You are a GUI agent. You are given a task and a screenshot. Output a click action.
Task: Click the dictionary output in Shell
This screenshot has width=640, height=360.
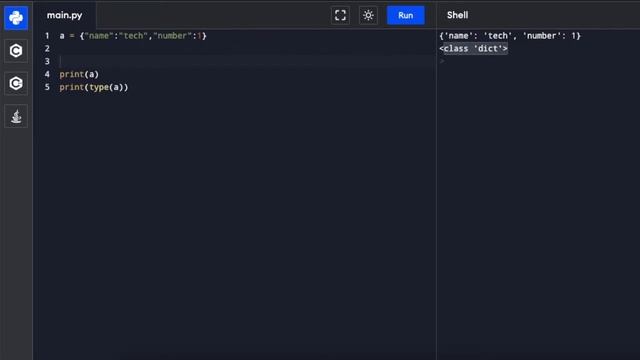(x=510, y=36)
